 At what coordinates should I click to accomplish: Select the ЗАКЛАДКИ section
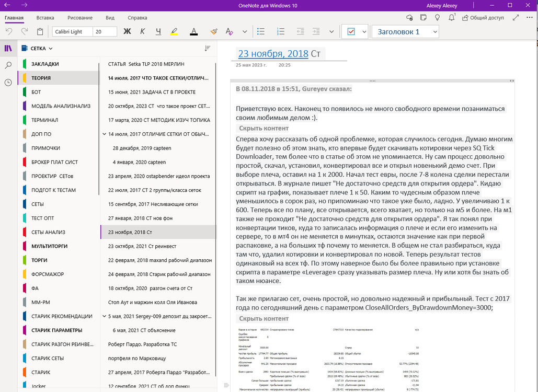[x=59, y=64]
